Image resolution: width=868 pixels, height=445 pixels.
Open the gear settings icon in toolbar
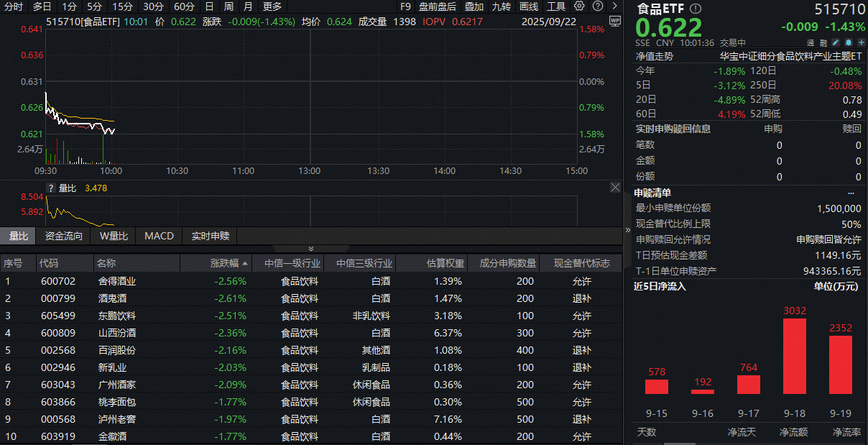(578, 6)
